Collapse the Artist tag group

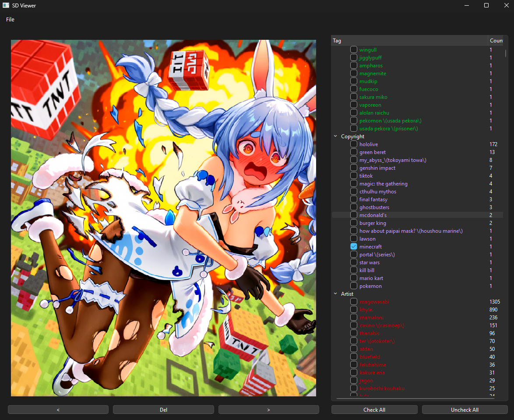pos(335,294)
